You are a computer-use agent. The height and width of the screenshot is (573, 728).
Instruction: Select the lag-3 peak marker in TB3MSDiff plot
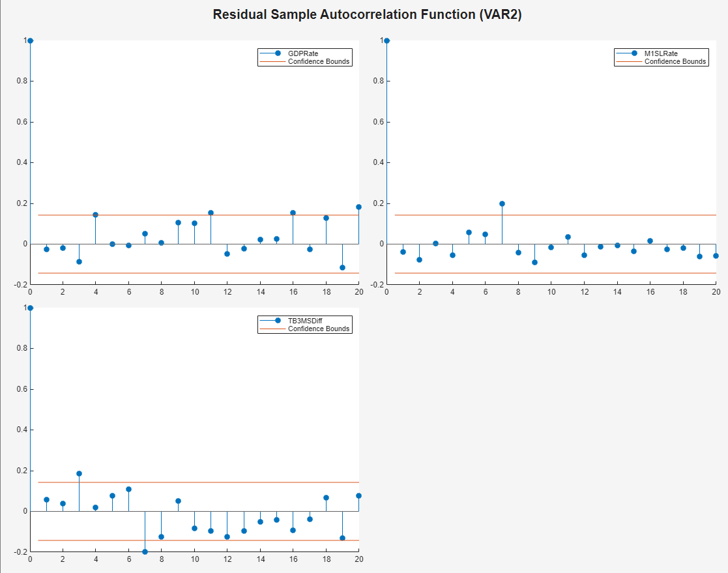pyautogui.click(x=78, y=473)
